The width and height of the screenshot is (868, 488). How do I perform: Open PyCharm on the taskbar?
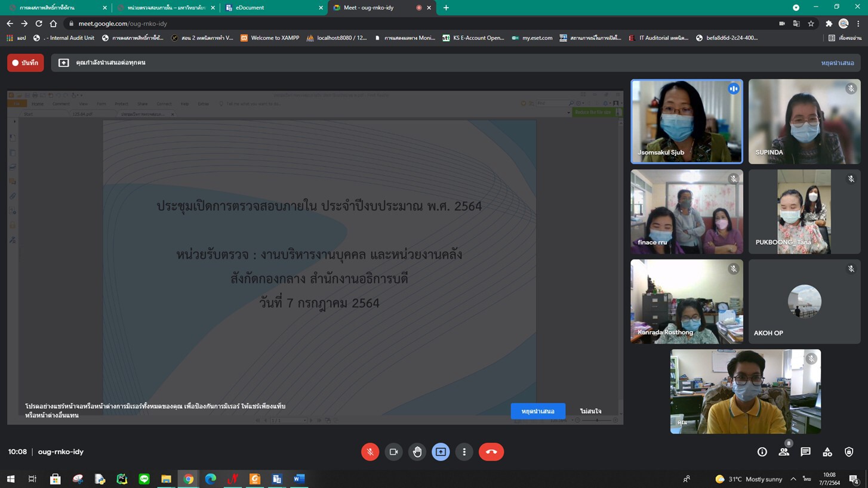(x=122, y=479)
